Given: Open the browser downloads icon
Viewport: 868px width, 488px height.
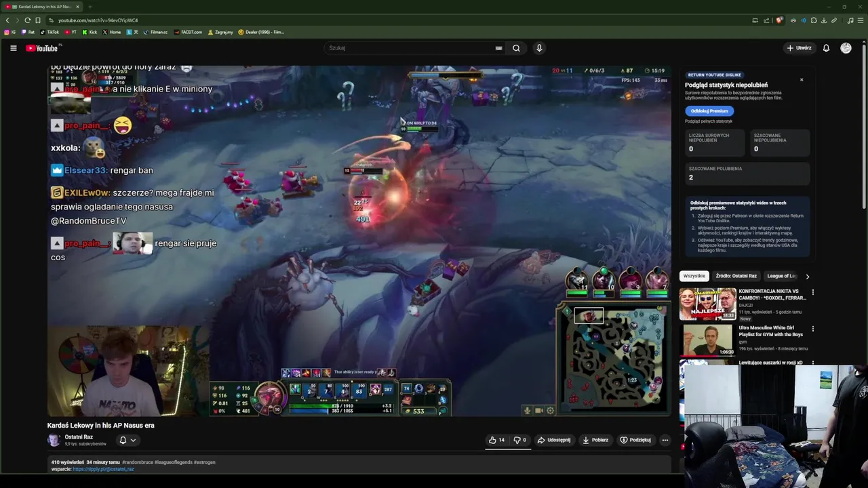Looking at the screenshot, I should click(824, 20).
